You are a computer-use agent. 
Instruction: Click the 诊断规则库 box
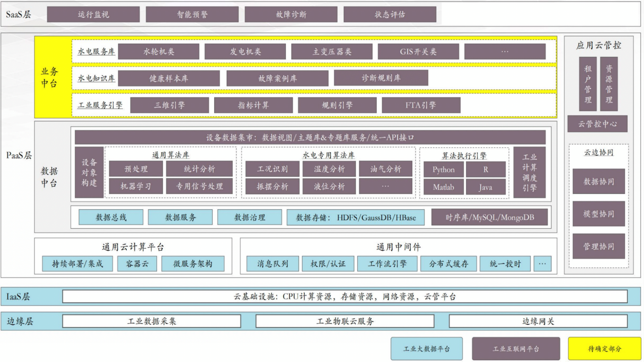[x=381, y=78]
